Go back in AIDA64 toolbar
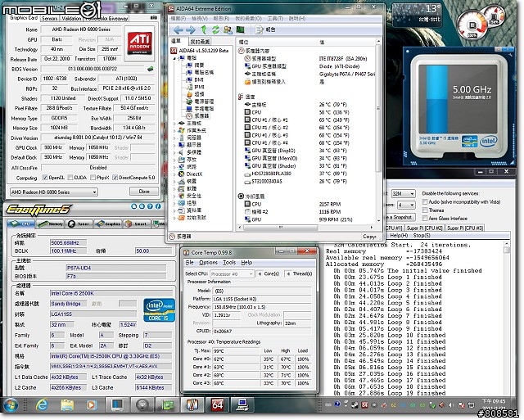This screenshot has width=524, height=420. coord(178,29)
